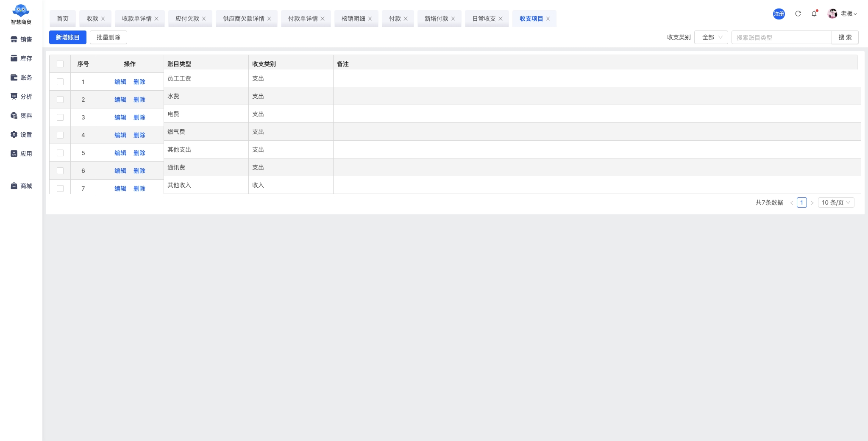Close the 收款 tab
The width and height of the screenshot is (868, 441).
[103, 19]
